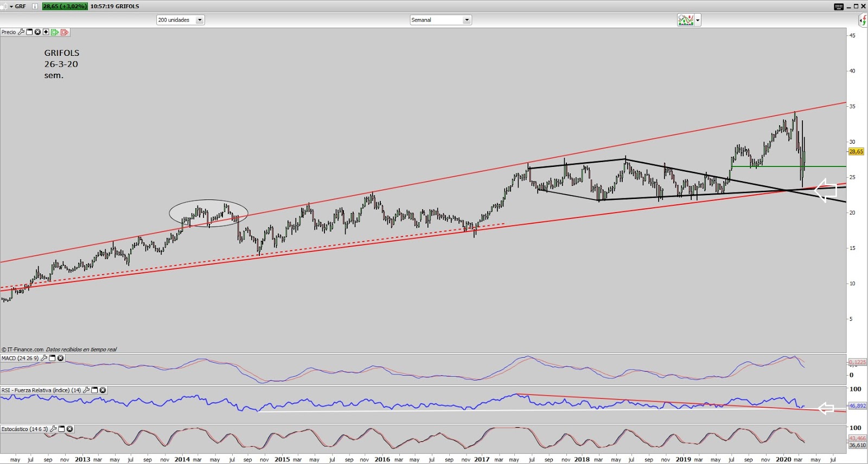Image resolution: width=868 pixels, height=464 pixels.
Task: Close the Precio panel
Action: [x=37, y=32]
